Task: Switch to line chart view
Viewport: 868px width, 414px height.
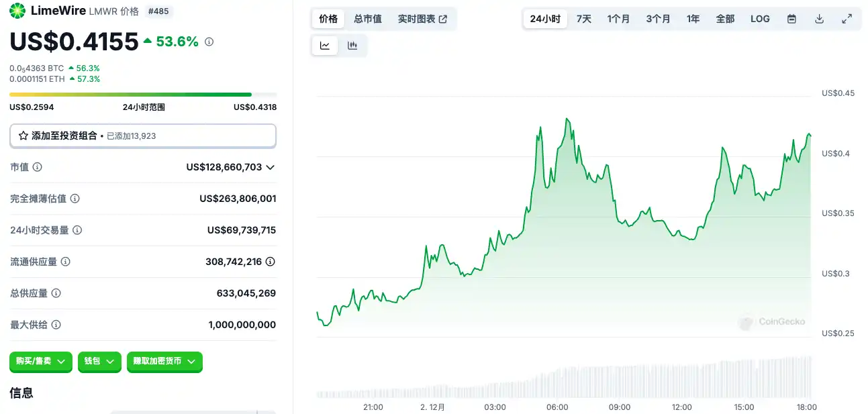Action: click(325, 46)
